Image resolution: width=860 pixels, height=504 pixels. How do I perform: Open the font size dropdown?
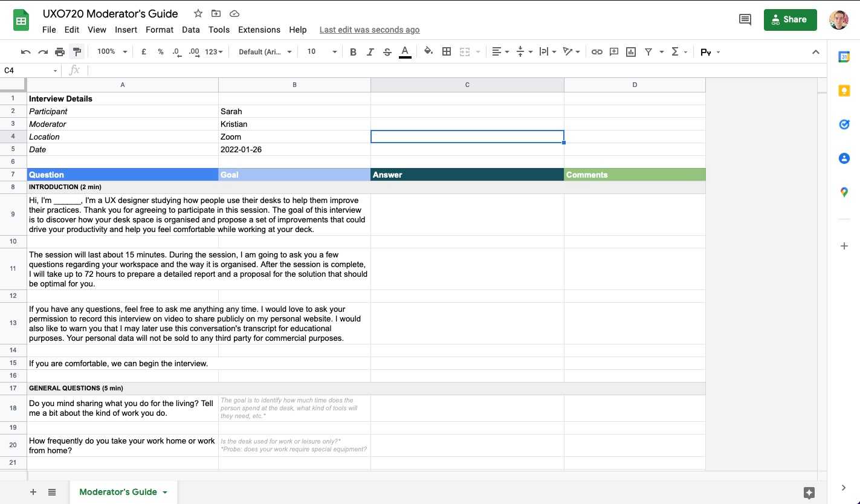[322, 52]
